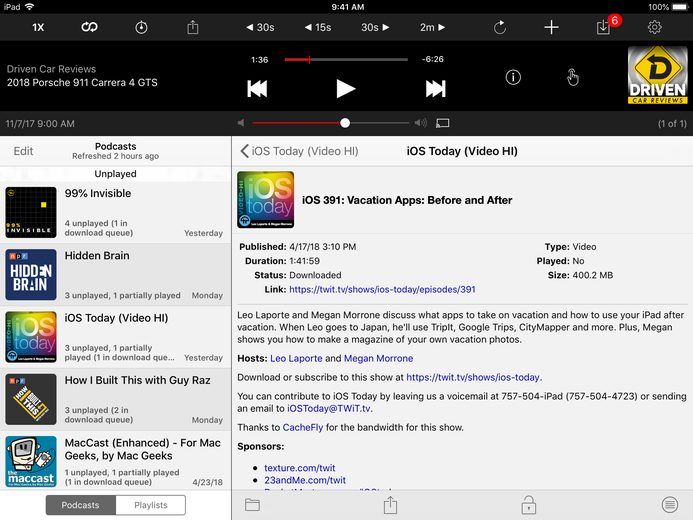The width and height of the screenshot is (693, 520).
Task: Open the twit.tv/shows/ios-today link
Action: pyautogui.click(x=473, y=377)
